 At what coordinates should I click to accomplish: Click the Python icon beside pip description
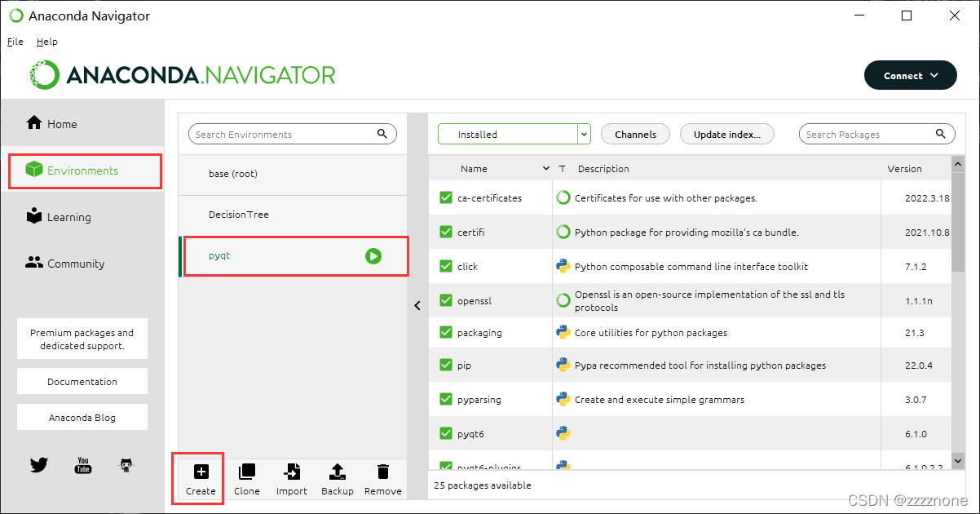click(563, 365)
